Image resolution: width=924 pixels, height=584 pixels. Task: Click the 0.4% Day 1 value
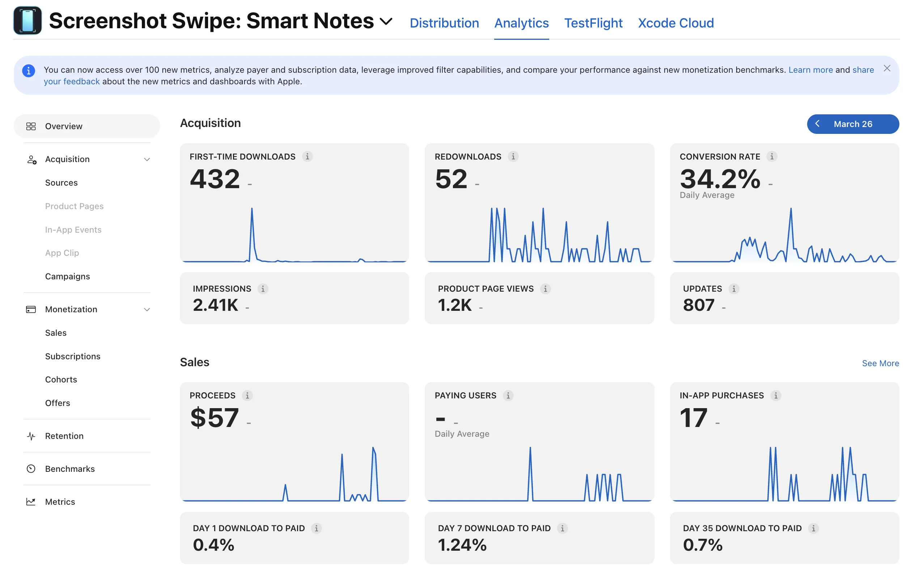213,545
